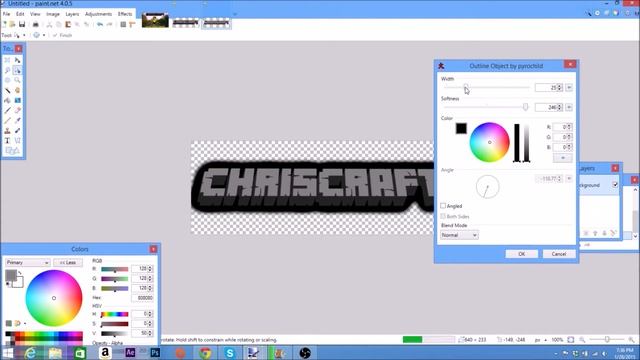Select the Move Selected Pixels tool
The height and width of the screenshot is (360, 640).
[17, 60]
